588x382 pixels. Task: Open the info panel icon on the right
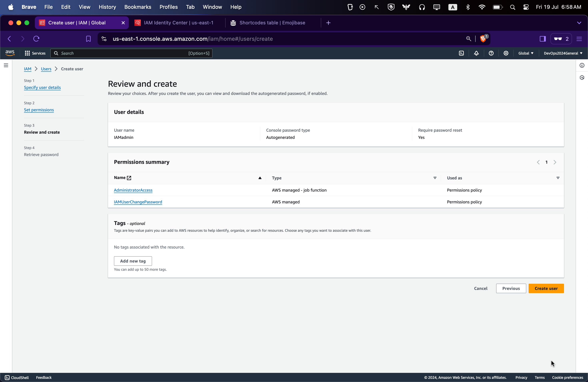click(582, 65)
